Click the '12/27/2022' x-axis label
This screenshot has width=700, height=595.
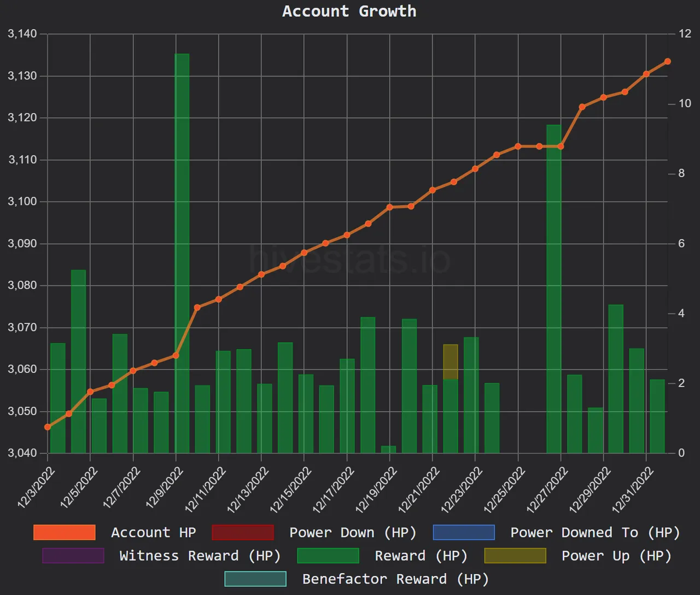547,490
